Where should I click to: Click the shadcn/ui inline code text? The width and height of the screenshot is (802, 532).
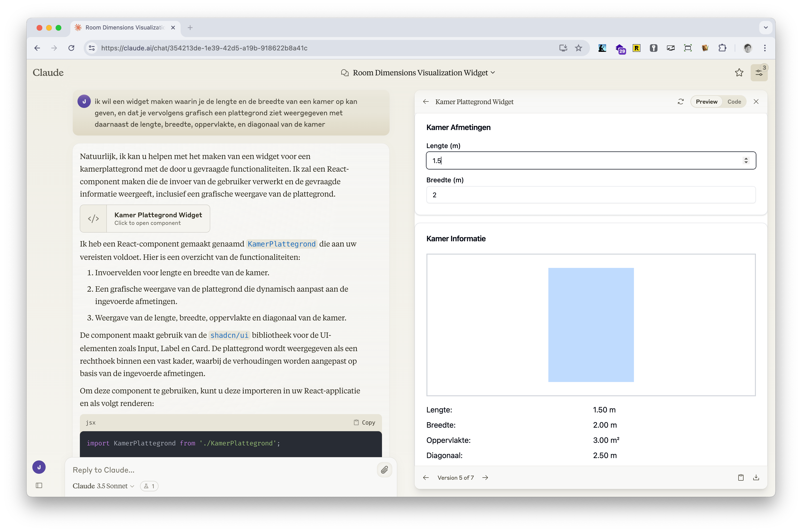tap(229, 335)
